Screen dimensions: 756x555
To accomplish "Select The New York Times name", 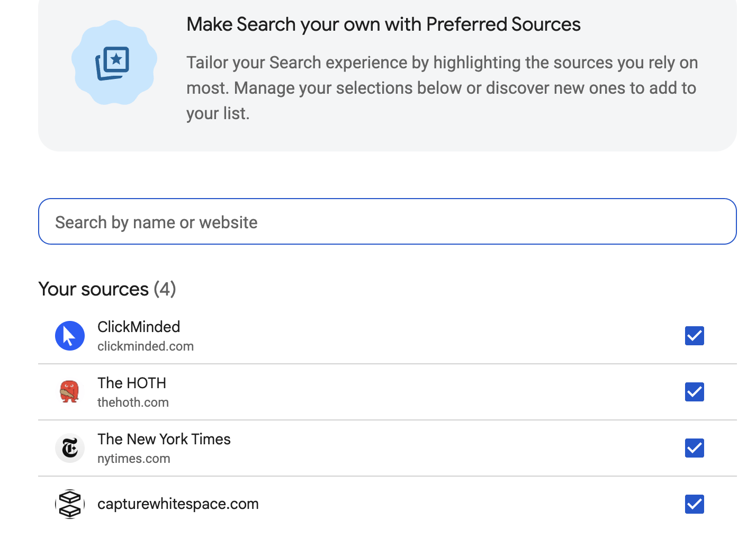I will [x=164, y=439].
